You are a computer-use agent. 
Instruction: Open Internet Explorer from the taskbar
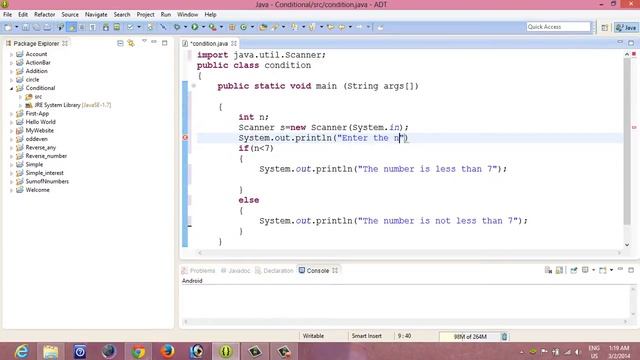[21, 351]
